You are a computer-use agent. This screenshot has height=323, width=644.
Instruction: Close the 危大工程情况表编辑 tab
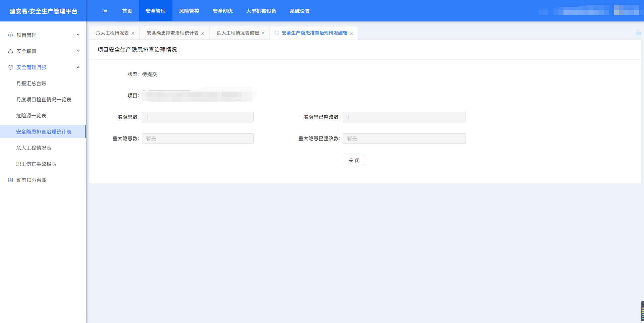[x=263, y=33]
